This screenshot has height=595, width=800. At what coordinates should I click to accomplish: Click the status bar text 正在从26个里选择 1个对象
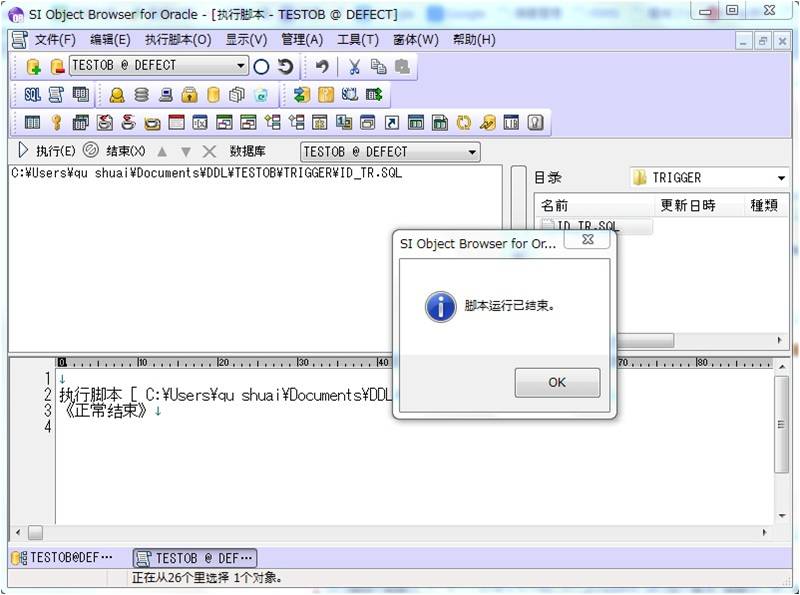click(207, 578)
